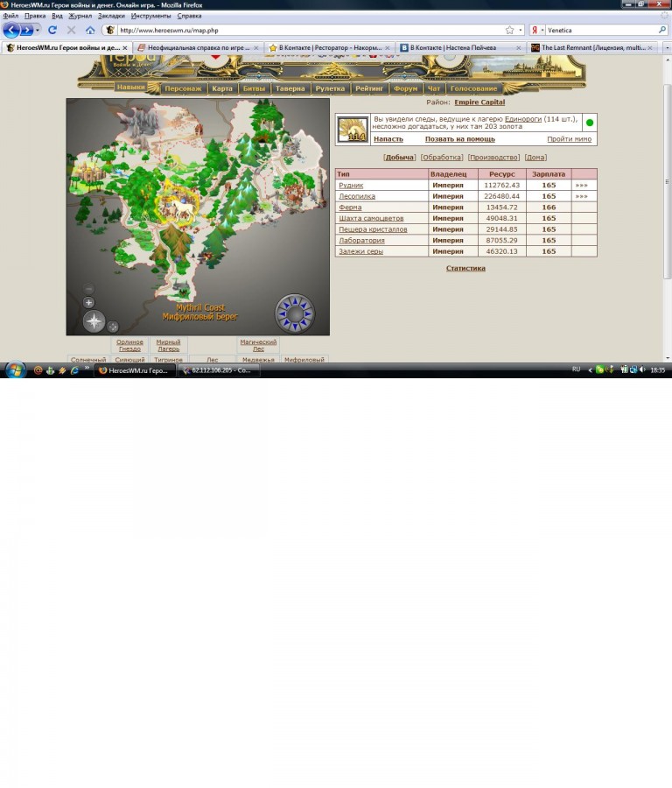Open the Лесопилка facility link

(x=357, y=196)
